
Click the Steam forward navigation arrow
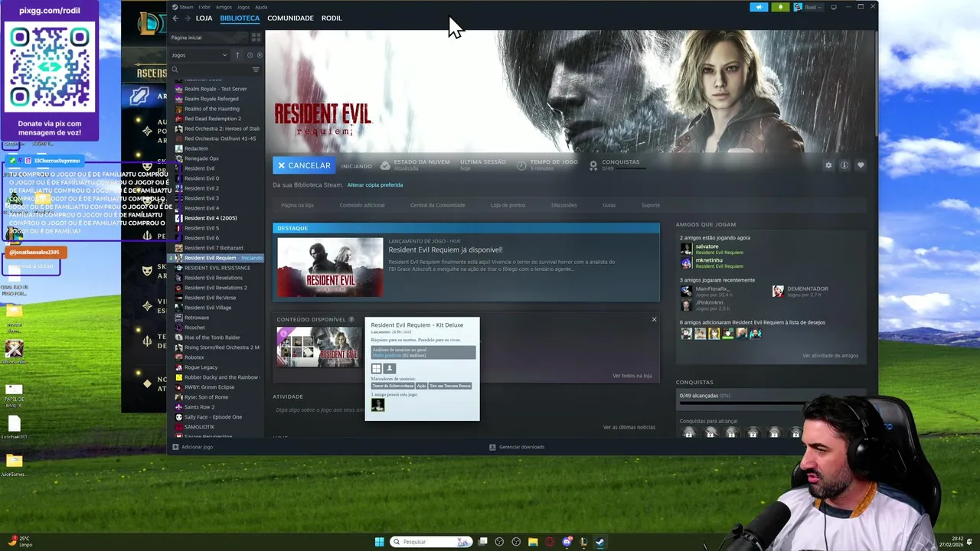tap(187, 18)
